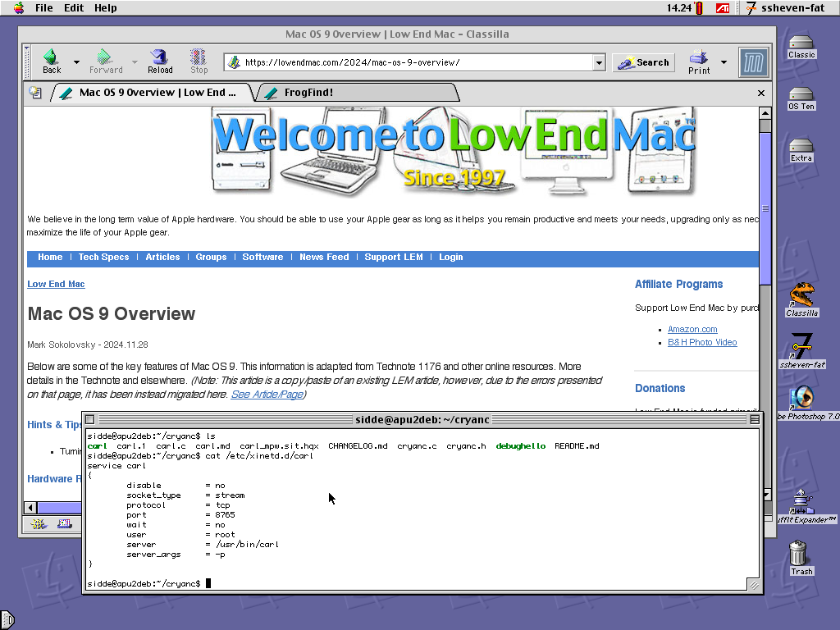This screenshot has width=840, height=630.
Task: Select the Classic disk desktop icon
Action: 801,47
